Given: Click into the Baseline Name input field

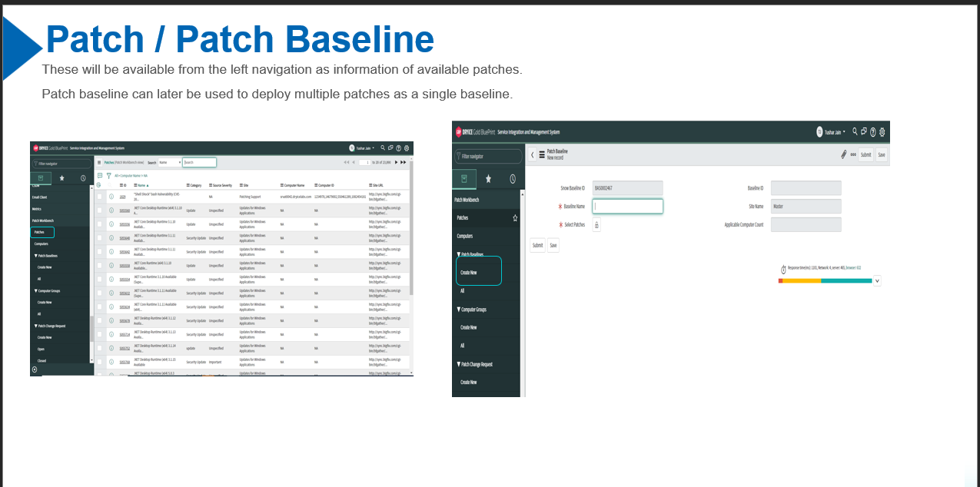Looking at the screenshot, I should pos(627,206).
